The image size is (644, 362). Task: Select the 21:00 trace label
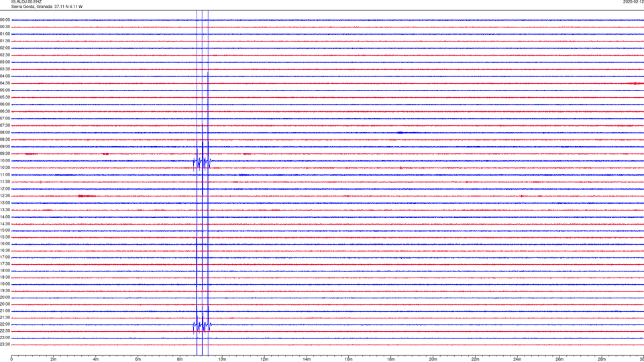click(5, 310)
